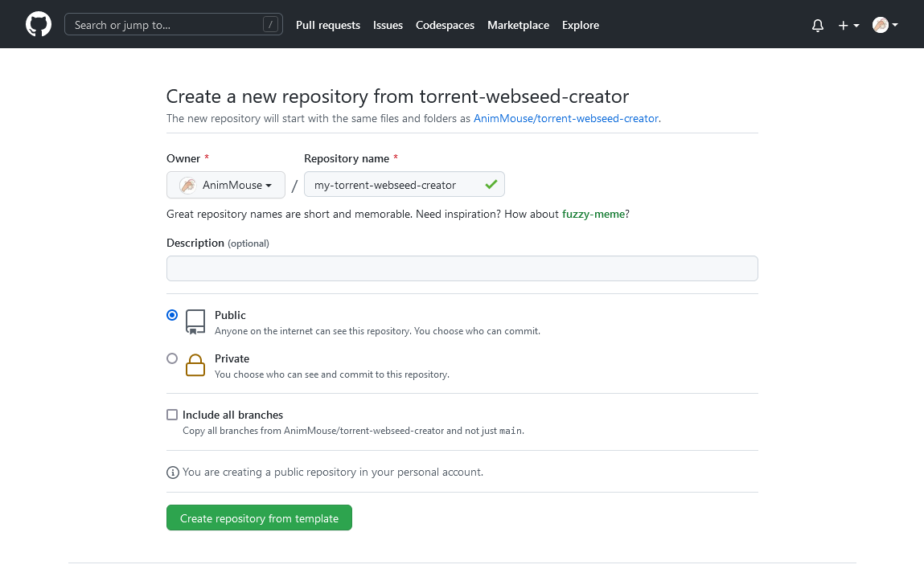This screenshot has height=581, width=924.
Task: Select the Public visibility radio button
Action: click(172, 315)
